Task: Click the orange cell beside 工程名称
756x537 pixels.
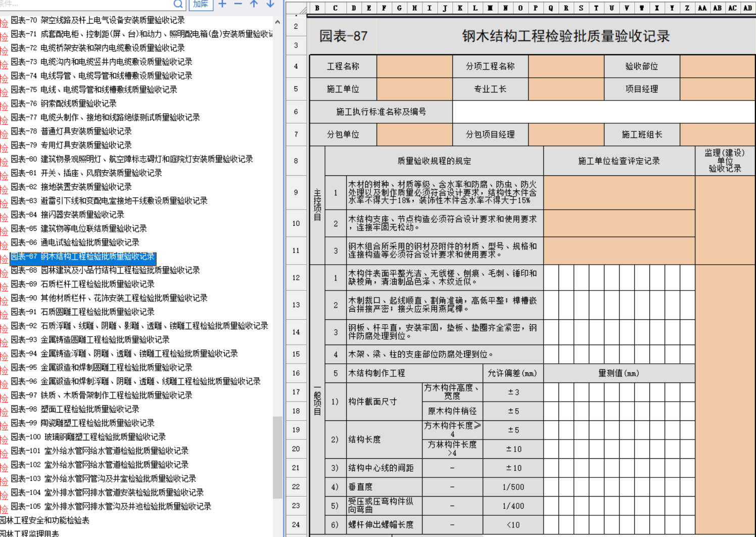Action: pos(414,66)
